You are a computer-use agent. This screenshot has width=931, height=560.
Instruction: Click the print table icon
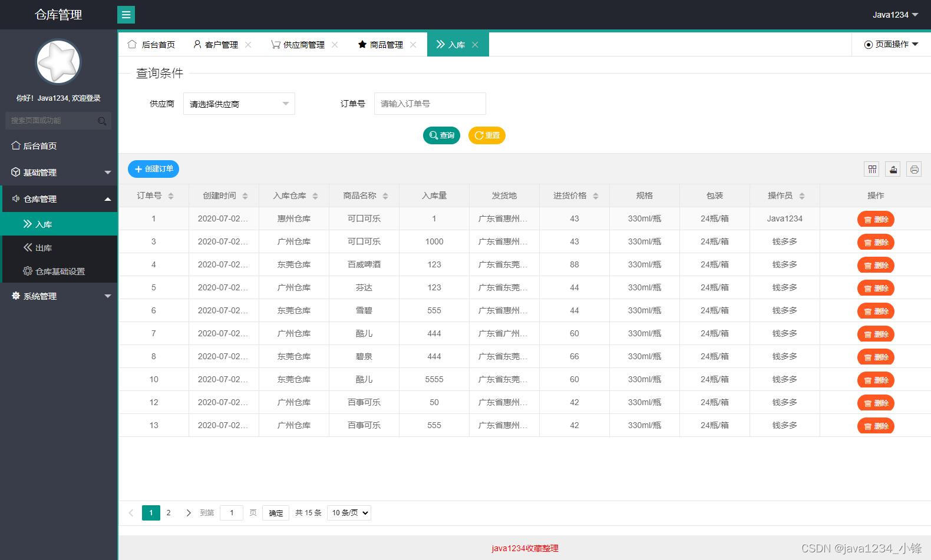[914, 170]
